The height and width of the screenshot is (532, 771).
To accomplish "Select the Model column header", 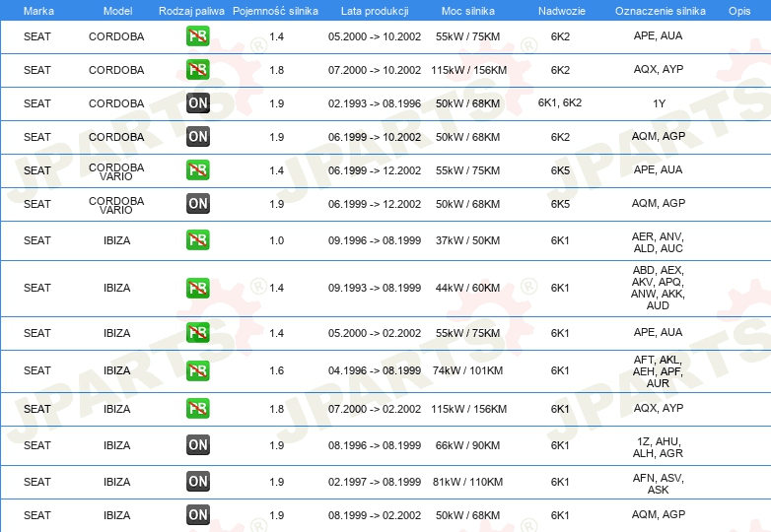I will 117,11.
